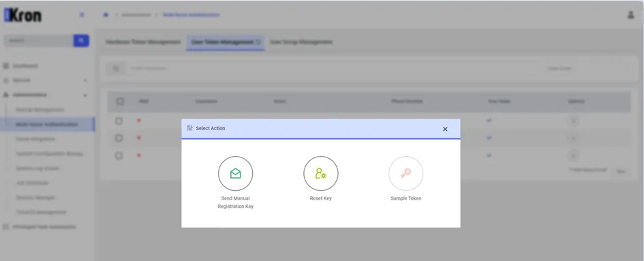
Task: Click the Administration breadcrumb
Action: pos(136,15)
